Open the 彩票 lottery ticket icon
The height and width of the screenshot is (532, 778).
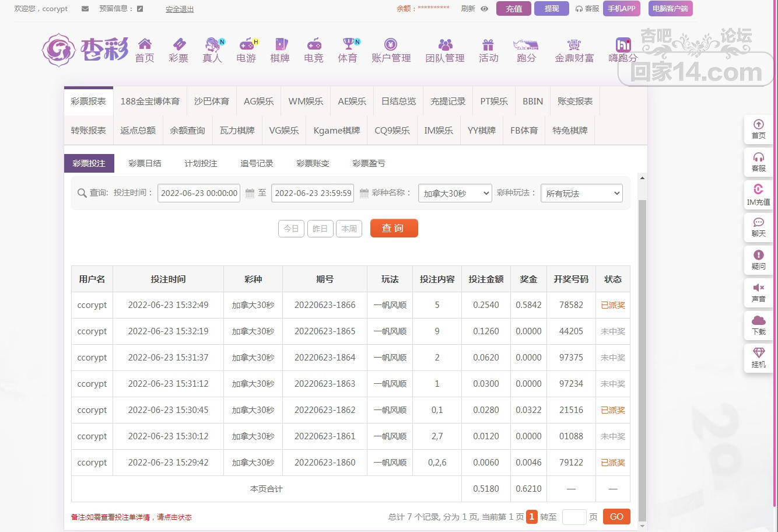pos(178,44)
